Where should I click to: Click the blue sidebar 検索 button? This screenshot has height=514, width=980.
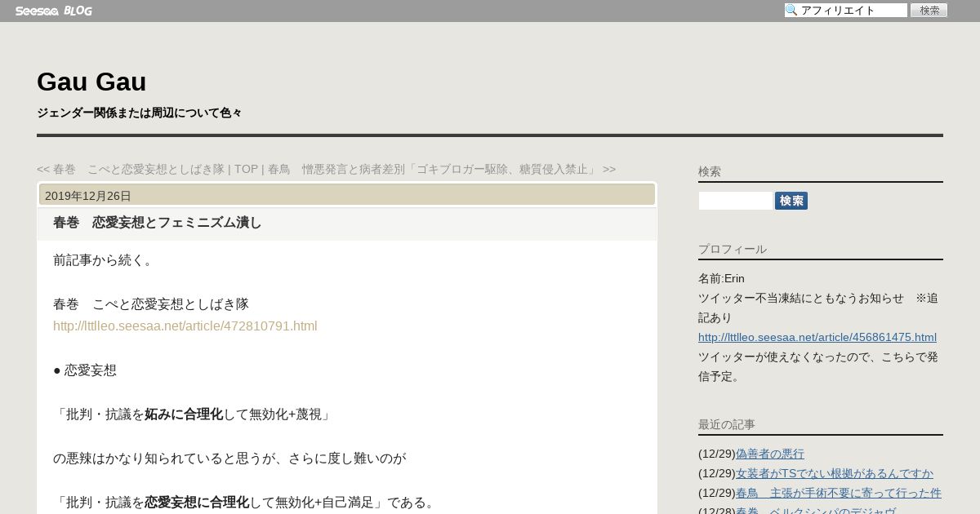click(x=791, y=201)
